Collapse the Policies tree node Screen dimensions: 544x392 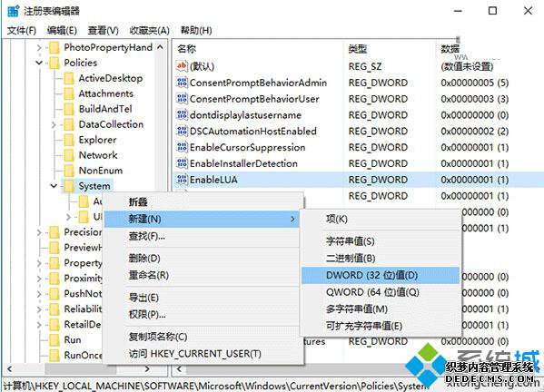tap(39, 63)
